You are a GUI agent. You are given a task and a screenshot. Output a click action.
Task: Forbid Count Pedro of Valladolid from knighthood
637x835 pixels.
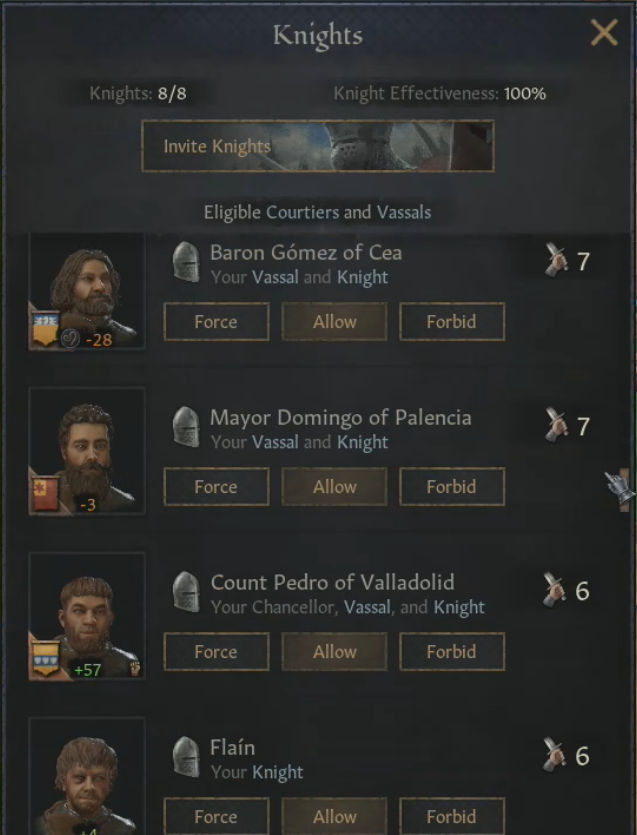(452, 651)
